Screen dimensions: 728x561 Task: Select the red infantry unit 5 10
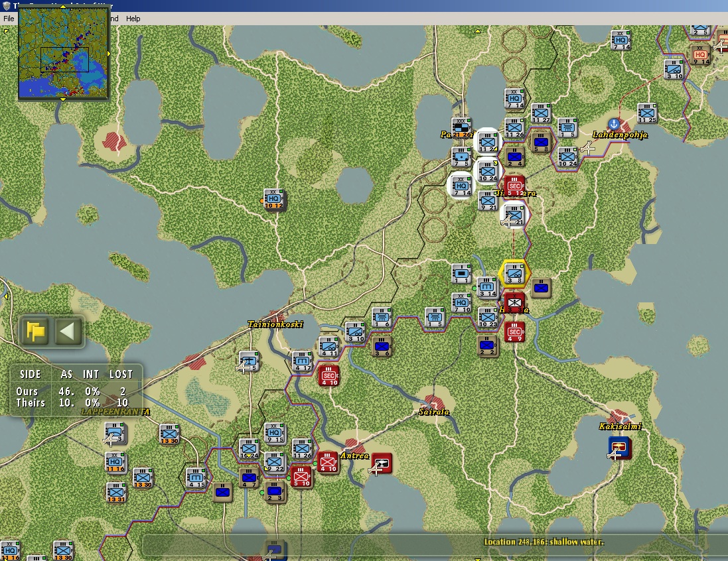click(x=301, y=477)
